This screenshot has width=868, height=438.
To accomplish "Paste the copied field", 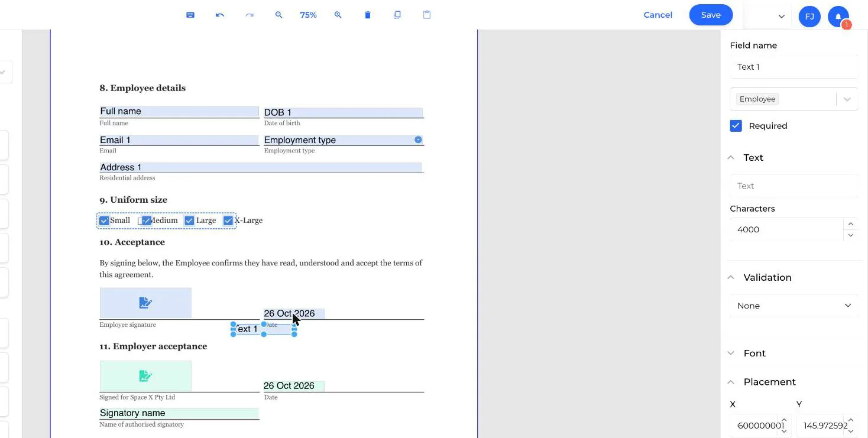I will pyautogui.click(x=427, y=15).
